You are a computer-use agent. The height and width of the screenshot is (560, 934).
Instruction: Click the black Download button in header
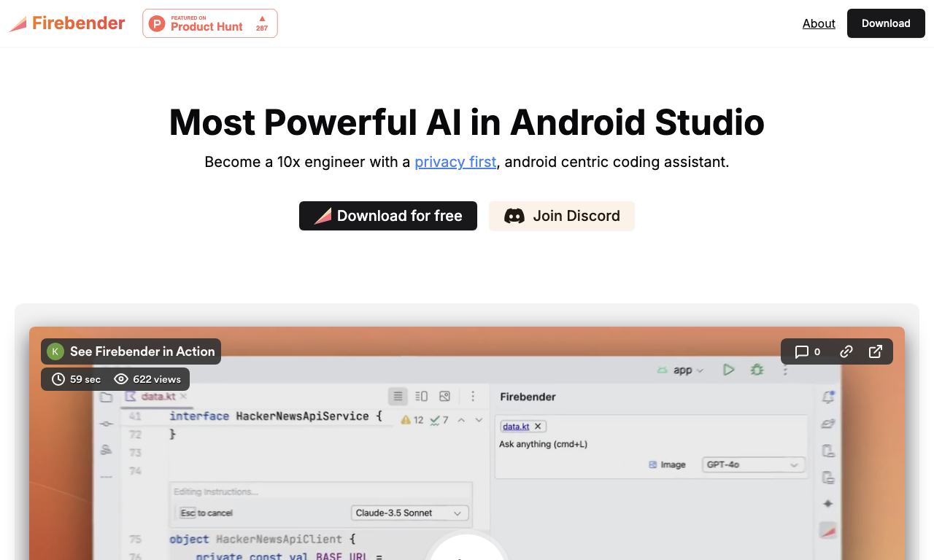pos(886,23)
